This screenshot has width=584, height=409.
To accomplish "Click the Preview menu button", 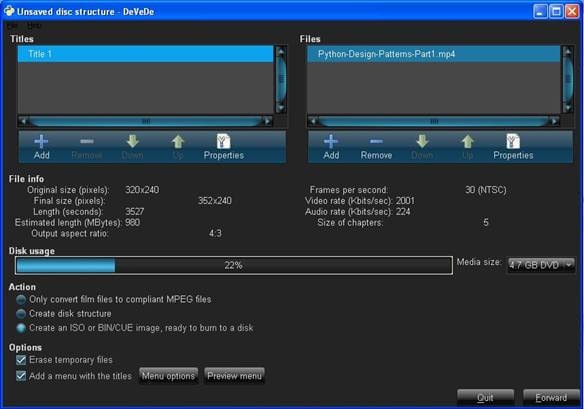I will (234, 376).
